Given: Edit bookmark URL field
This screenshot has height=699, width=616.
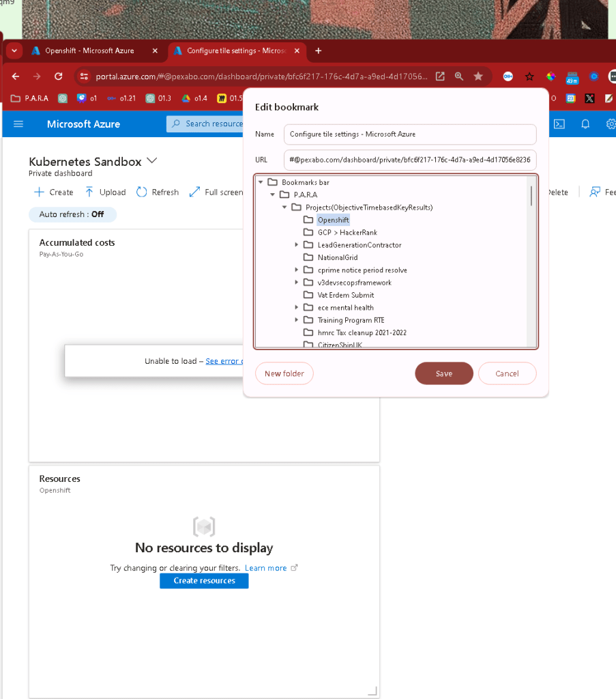Looking at the screenshot, I should pyautogui.click(x=410, y=160).
